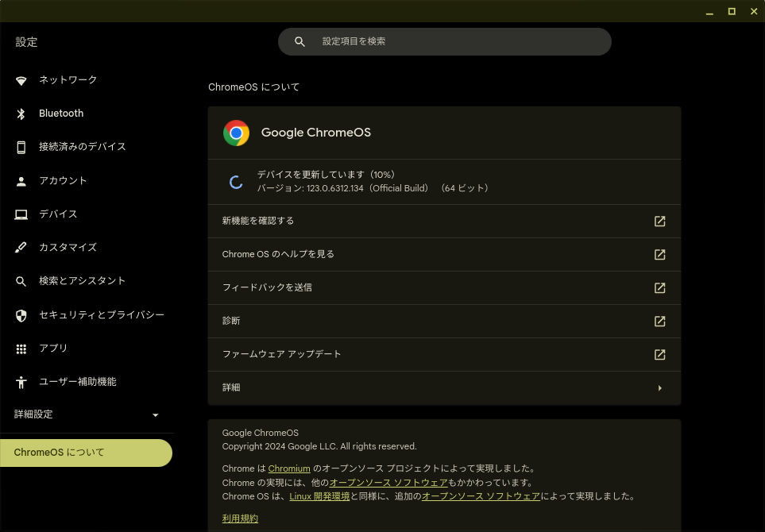This screenshot has height=532, width=765.
Task: Click the connected devices phone icon
Action: (x=21, y=147)
